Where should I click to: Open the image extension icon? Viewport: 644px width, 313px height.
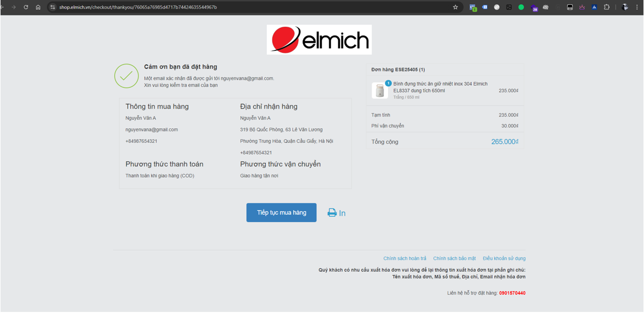(509, 7)
